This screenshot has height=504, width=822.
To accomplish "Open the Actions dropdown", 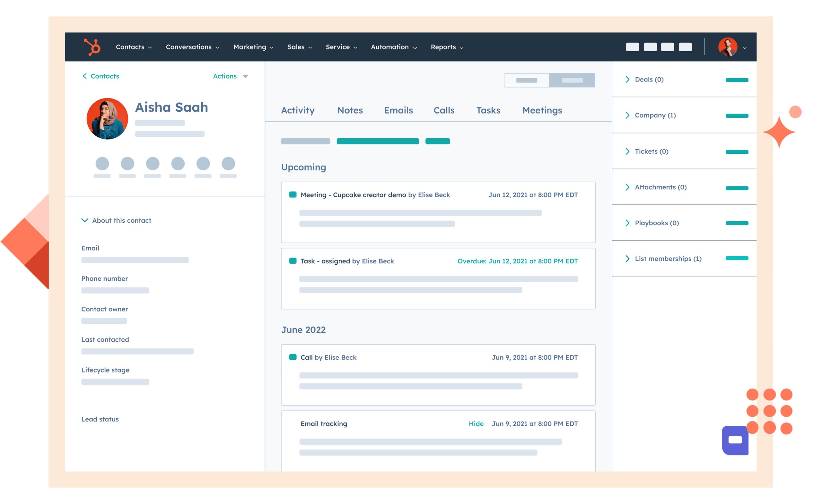I will click(231, 76).
